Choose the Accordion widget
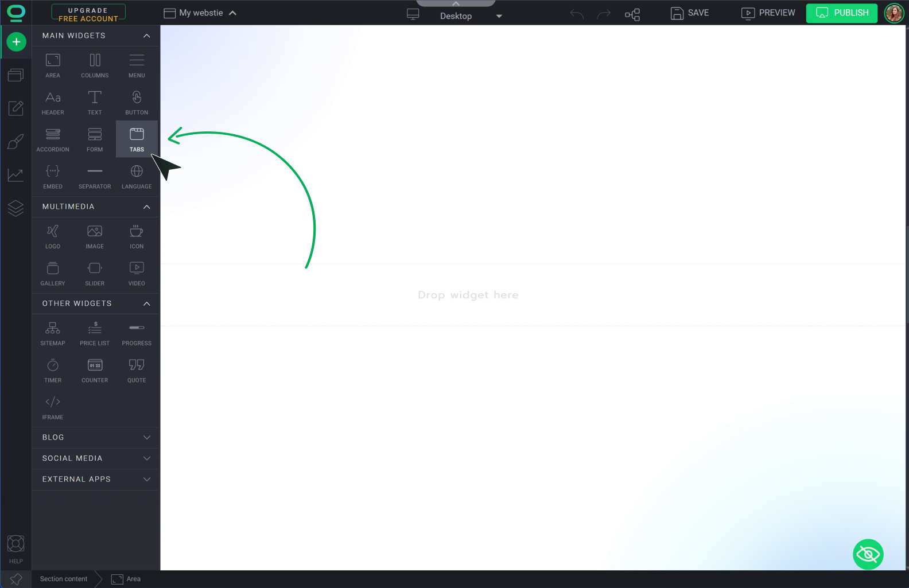Screen dimensions: 909x588 click(53, 139)
